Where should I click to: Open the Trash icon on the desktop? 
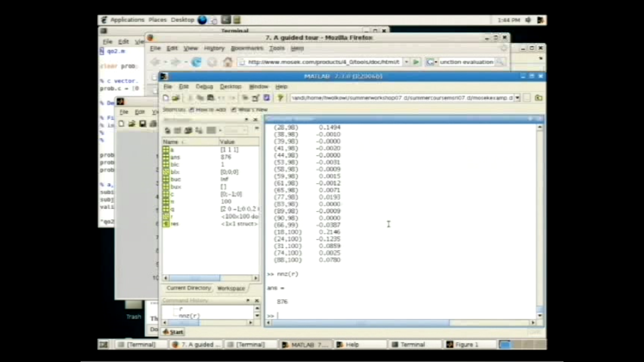point(133,310)
